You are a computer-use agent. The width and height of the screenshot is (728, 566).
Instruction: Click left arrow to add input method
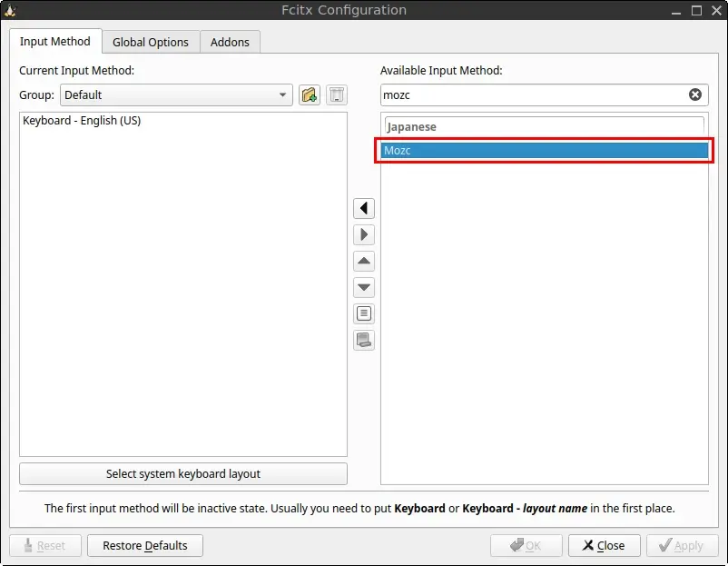tap(364, 208)
